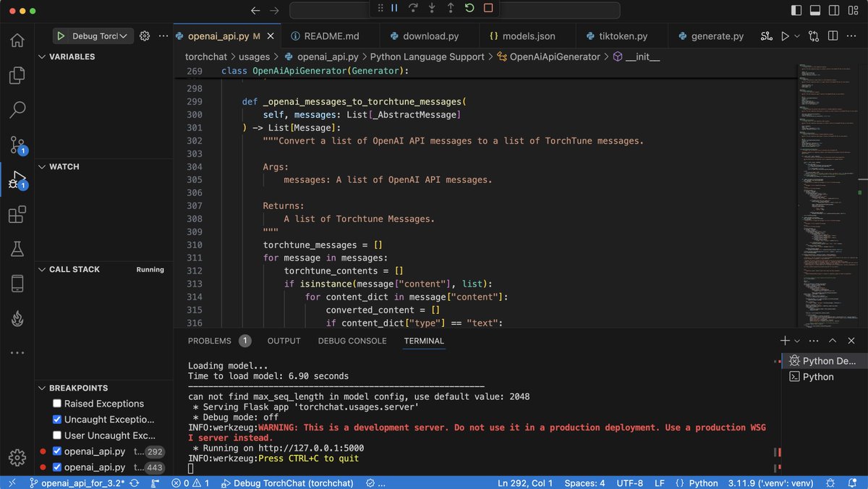Enable User Uncaught Exceptions breakpoint
Viewport: 868px width, 489px height.
click(57, 435)
